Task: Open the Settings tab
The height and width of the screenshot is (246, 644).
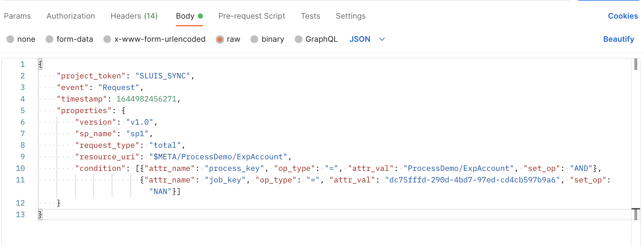Action: pos(351,16)
